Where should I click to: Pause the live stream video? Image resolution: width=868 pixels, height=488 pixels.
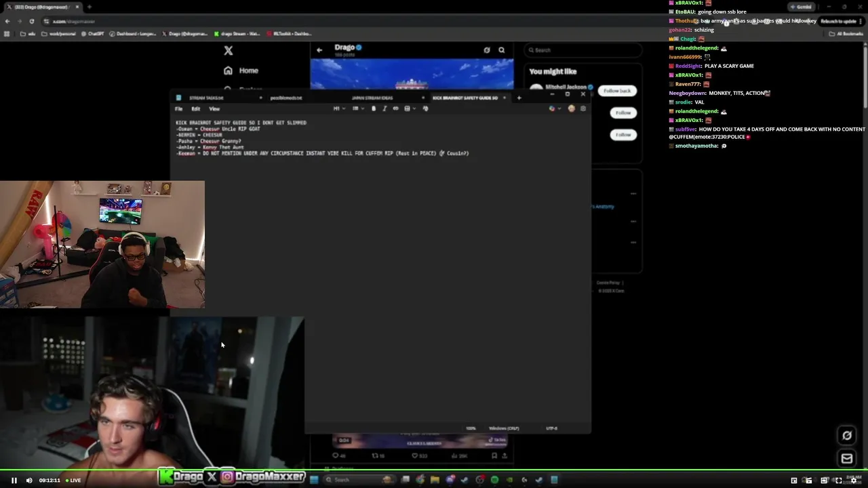[x=14, y=481]
